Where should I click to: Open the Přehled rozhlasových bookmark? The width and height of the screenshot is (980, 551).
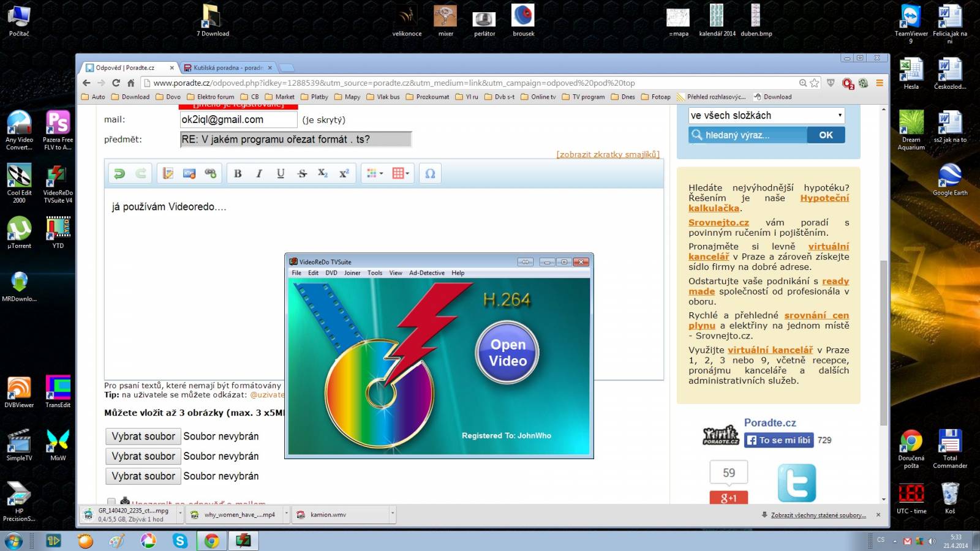click(711, 97)
